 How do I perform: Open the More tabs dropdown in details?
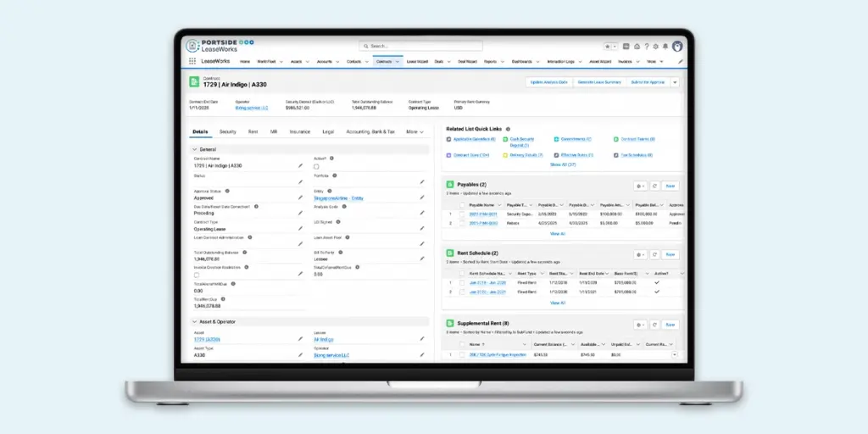[415, 131]
